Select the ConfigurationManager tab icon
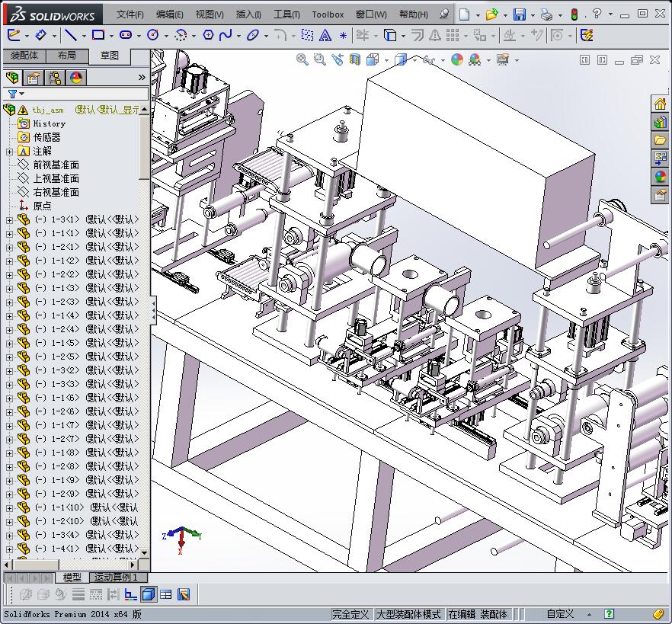Viewport: 672px width, 624px height. tap(55, 78)
